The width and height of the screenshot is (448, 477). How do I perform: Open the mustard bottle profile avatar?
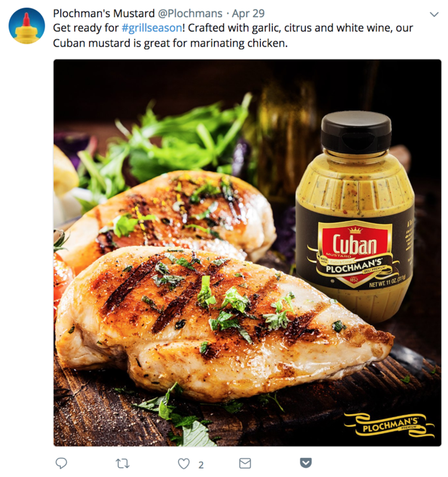27,26
